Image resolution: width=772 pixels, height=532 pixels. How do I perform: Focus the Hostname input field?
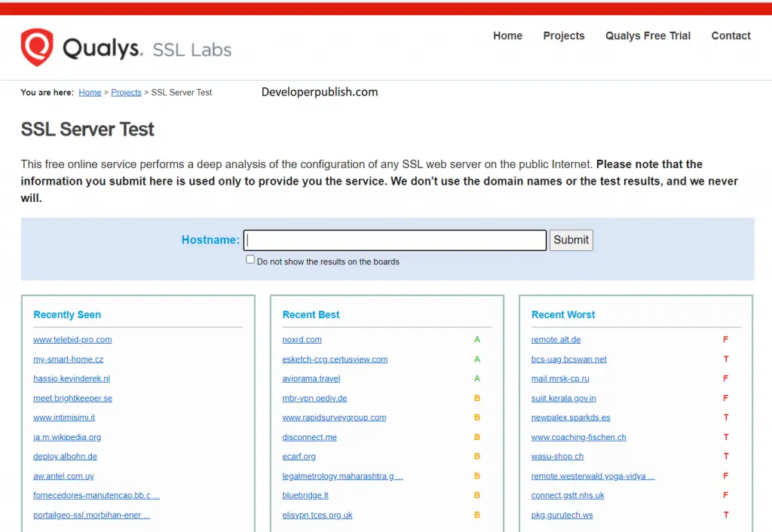(395, 240)
